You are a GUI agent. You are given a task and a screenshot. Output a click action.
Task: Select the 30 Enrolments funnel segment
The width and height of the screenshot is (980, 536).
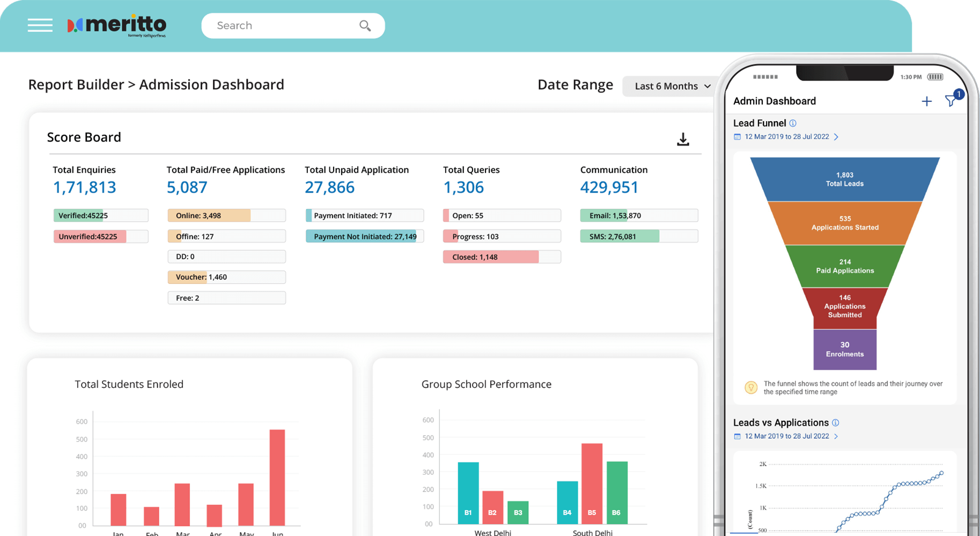tap(845, 349)
